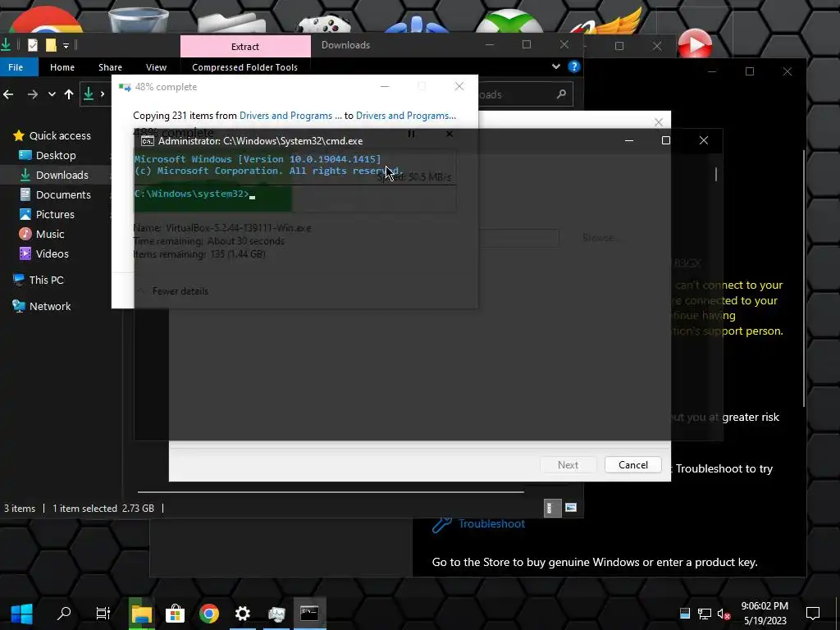840x630 pixels.
Task: Expand address bar path chevron
Action: [x=103, y=94]
